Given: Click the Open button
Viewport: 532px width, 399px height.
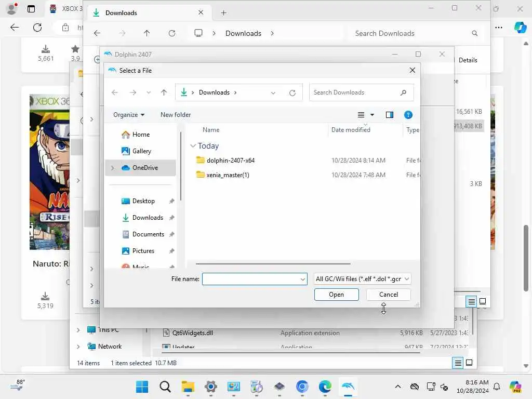Looking at the screenshot, I should tap(336, 295).
